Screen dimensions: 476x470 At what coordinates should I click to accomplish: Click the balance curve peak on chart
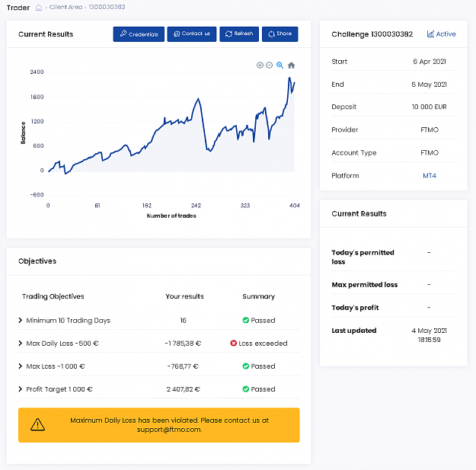point(289,78)
